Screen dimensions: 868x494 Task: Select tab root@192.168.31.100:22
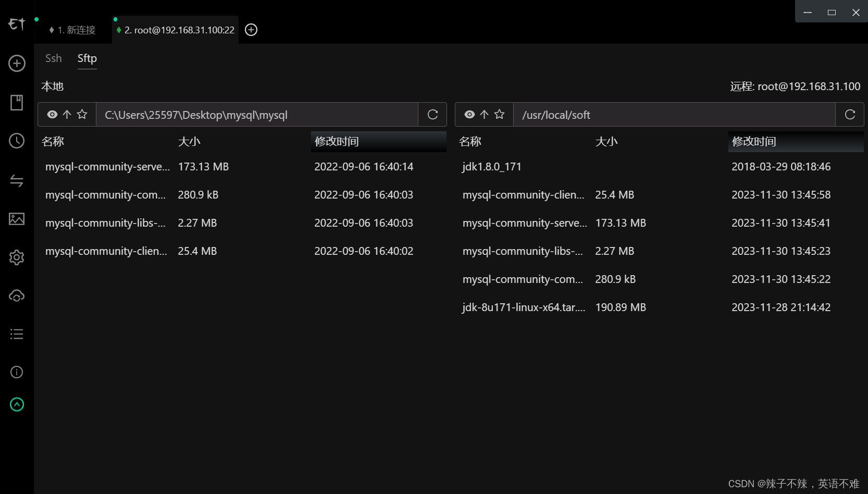click(176, 30)
